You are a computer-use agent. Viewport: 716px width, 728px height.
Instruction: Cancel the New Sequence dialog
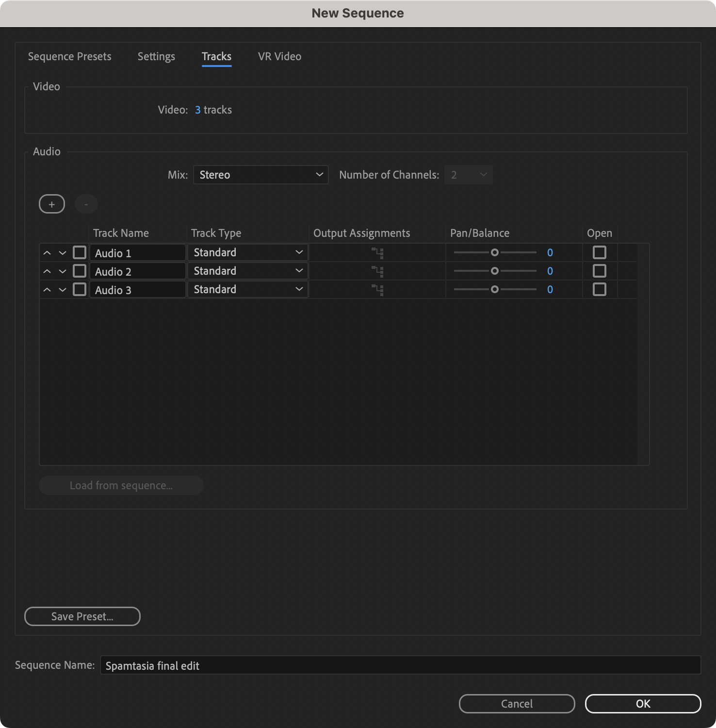(517, 704)
